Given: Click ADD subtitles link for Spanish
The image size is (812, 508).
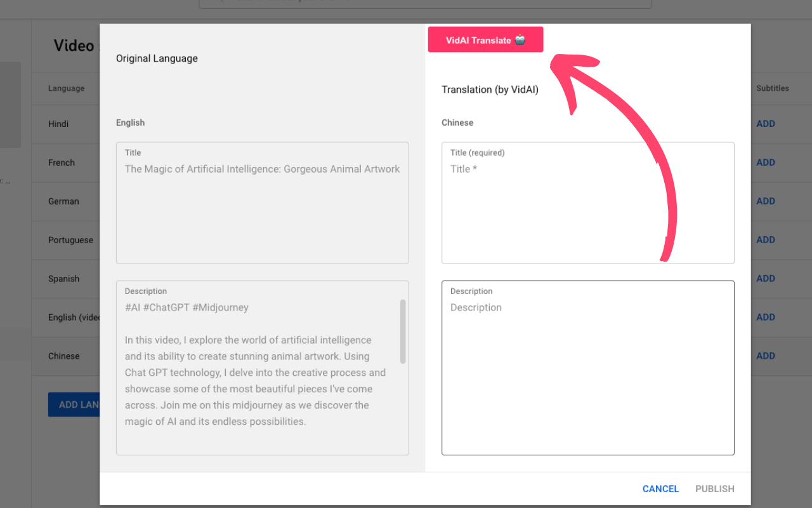Looking at the screenshot, I should (x=766, y=279).
